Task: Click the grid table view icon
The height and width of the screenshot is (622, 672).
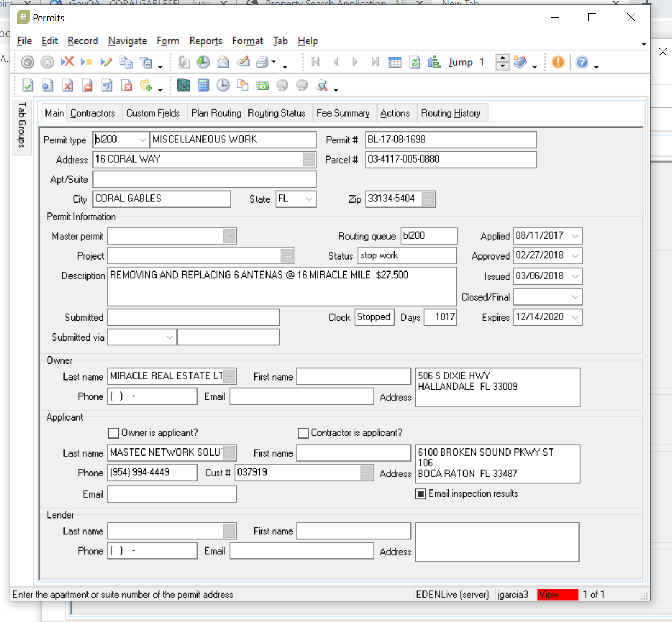Action: pyautogui.click(x=395, y=62)
